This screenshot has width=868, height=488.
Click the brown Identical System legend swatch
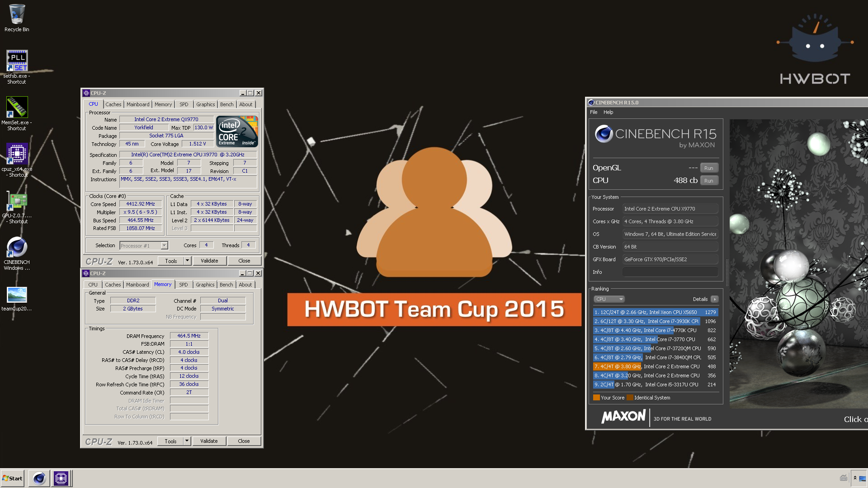[x=630, y=398]
